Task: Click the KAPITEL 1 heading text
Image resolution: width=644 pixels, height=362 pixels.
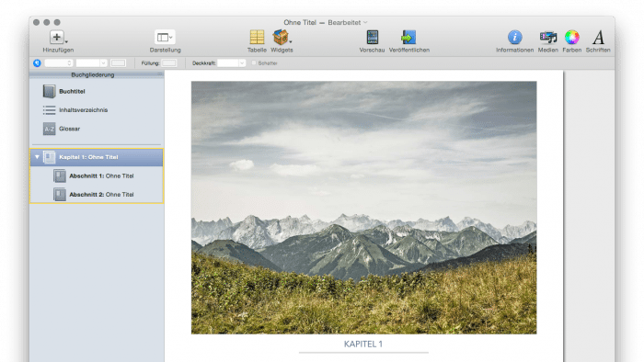Action: click(363, 344)
